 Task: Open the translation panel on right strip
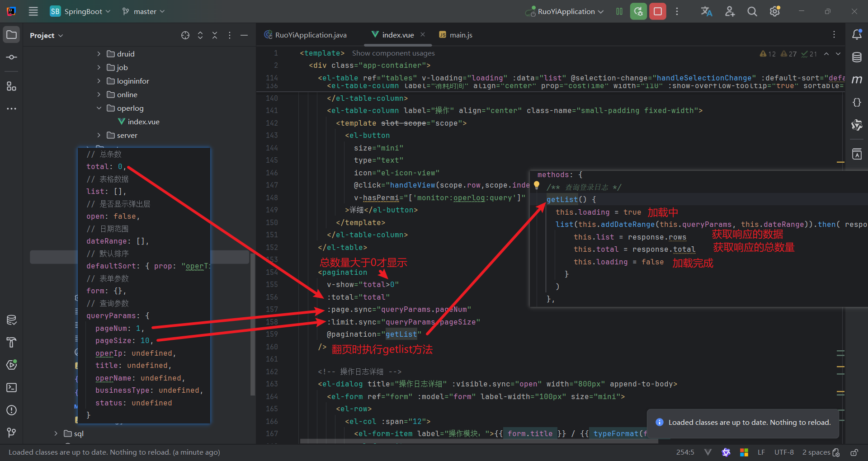pyautogui.click(x=857, y=154)
